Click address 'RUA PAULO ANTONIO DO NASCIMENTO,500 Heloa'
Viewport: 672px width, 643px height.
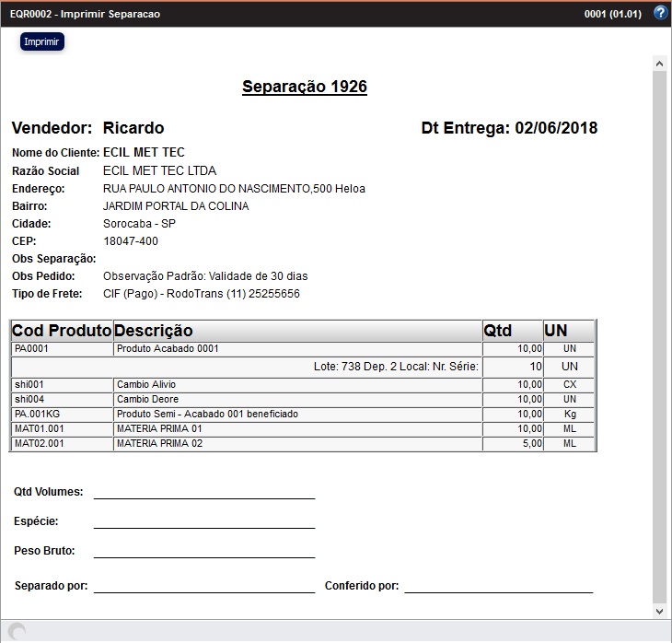pos(234,189)
